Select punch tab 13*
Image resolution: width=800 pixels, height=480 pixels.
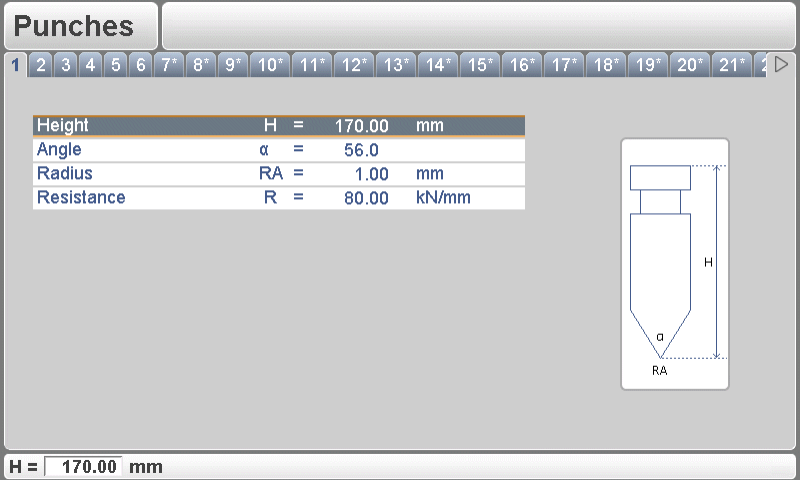396,65
